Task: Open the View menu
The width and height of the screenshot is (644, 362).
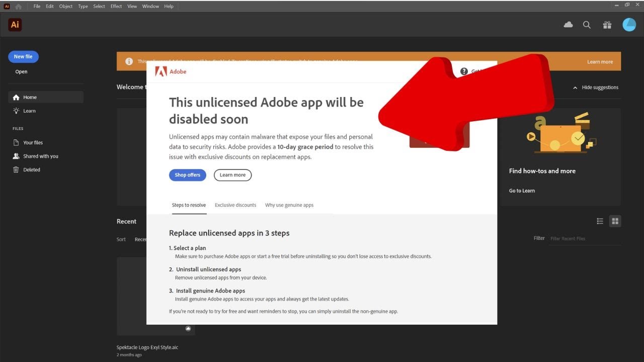Action: click(x=132, y=7)
